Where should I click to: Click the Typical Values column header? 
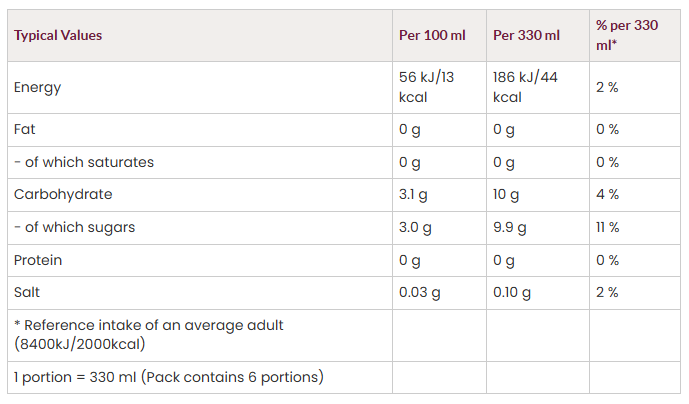click(58, 35)
